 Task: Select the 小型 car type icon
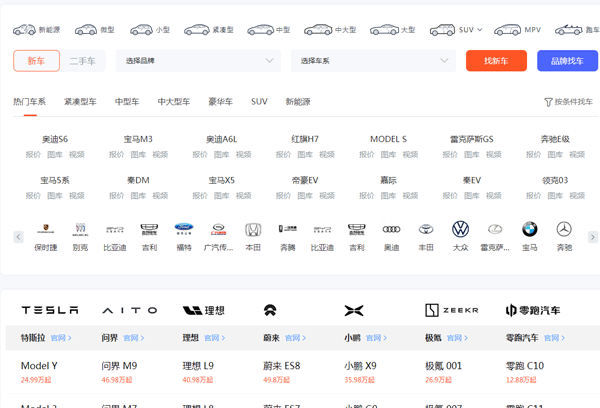pos(141,29)
